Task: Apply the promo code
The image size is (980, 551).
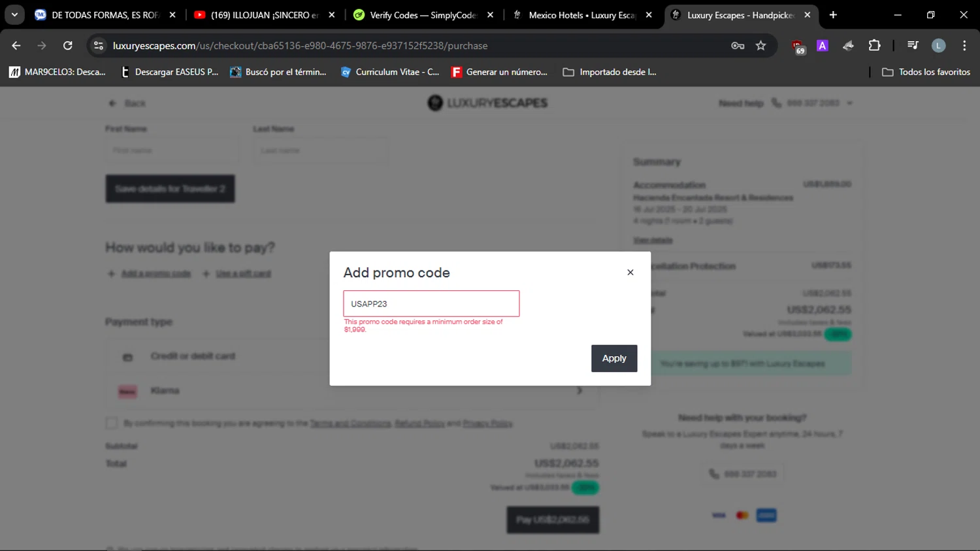Action: pyautogui.click(x=614, y=358)
